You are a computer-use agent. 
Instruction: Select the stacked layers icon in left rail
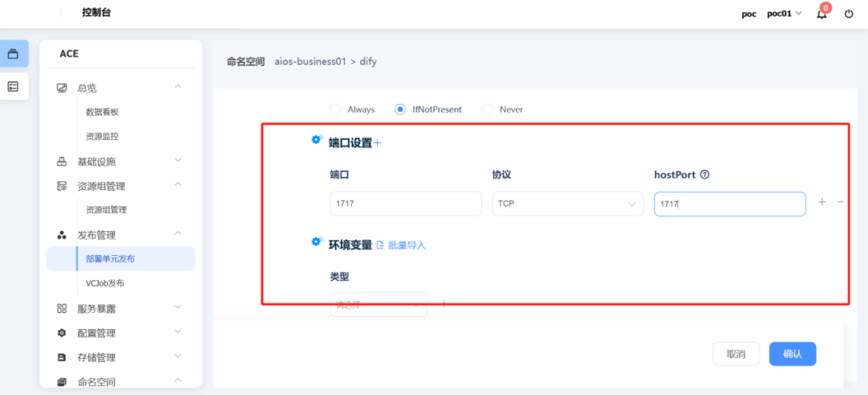coord(13,54)
